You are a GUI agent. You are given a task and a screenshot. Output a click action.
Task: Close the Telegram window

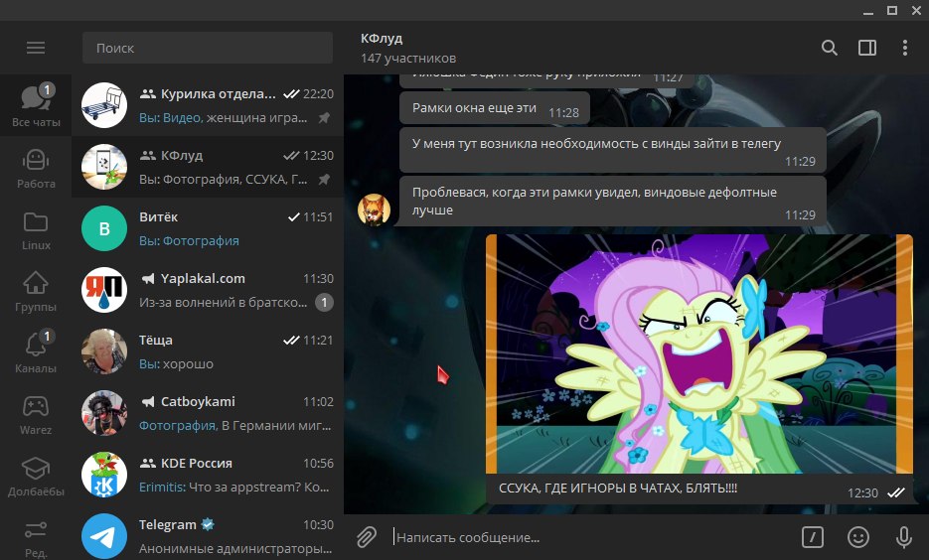(916, 11)
